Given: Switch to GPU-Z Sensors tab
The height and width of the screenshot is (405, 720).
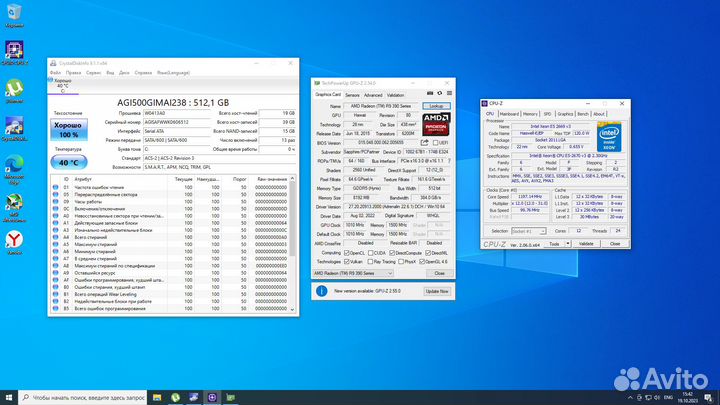Looking at the screenshot, I should [x=352, y=95].
